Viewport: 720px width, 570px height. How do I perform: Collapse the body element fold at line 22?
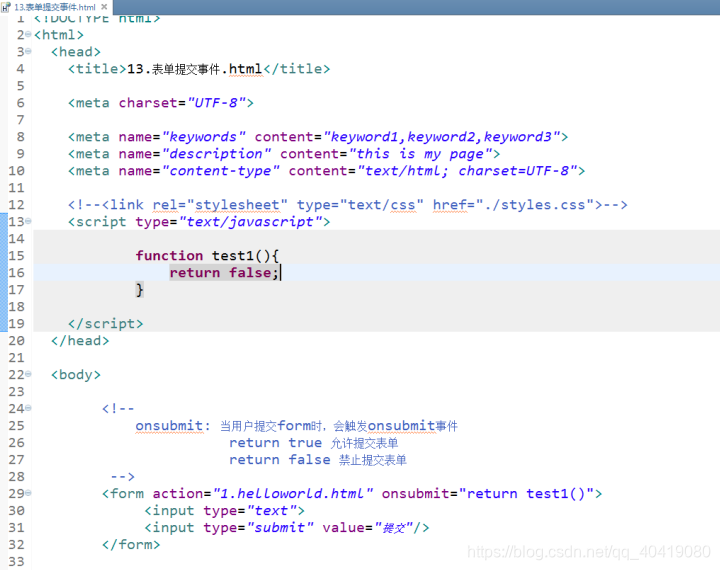pyautogui.click(x=28, y=374)
